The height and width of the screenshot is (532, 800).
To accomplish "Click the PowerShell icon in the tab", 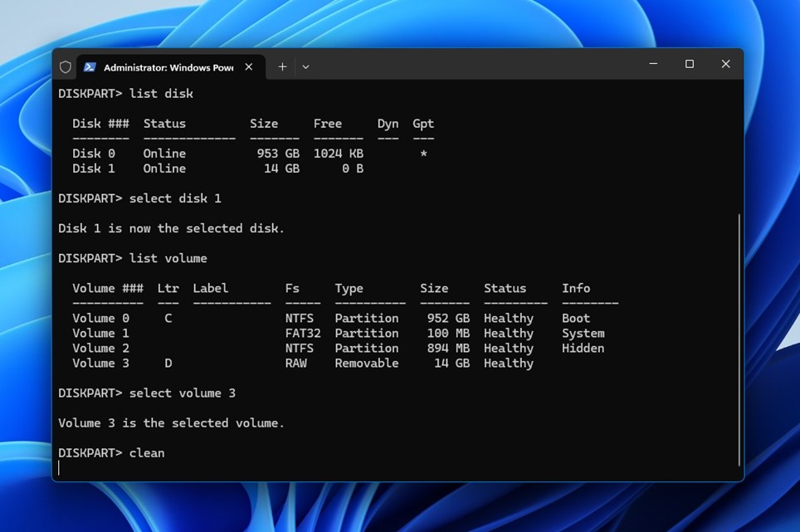I will point(90,67).
